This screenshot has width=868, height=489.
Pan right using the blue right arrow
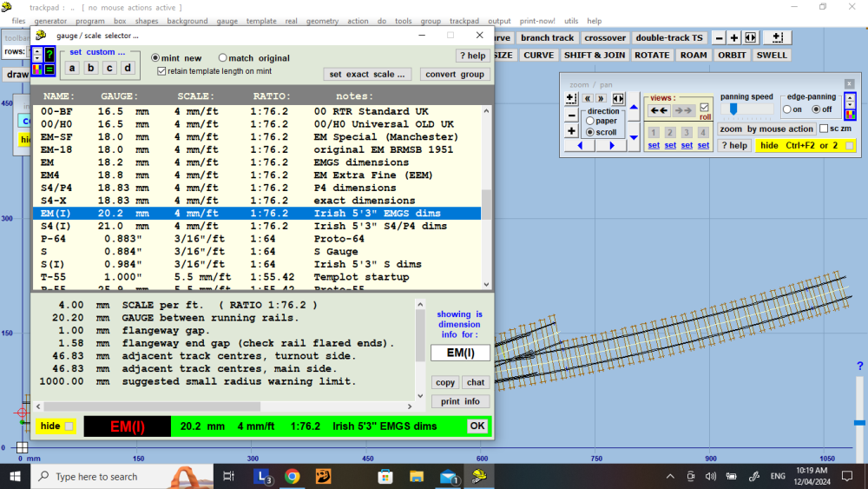(612, 146)
